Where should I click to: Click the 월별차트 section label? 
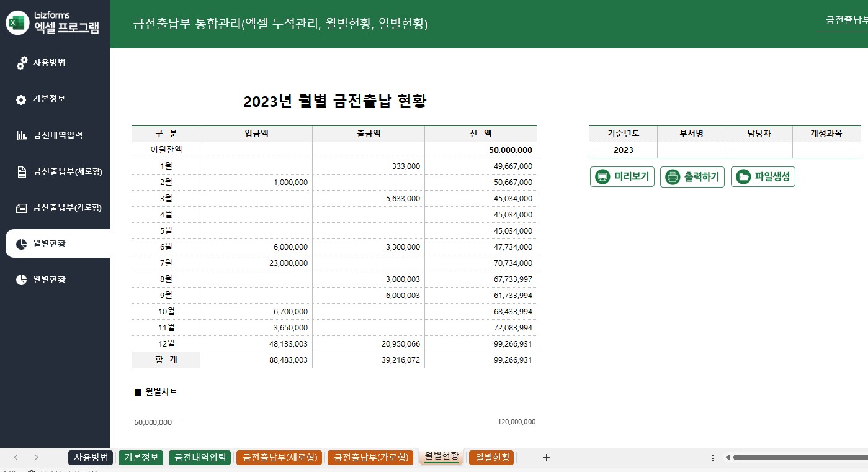(x=156, y=392)
